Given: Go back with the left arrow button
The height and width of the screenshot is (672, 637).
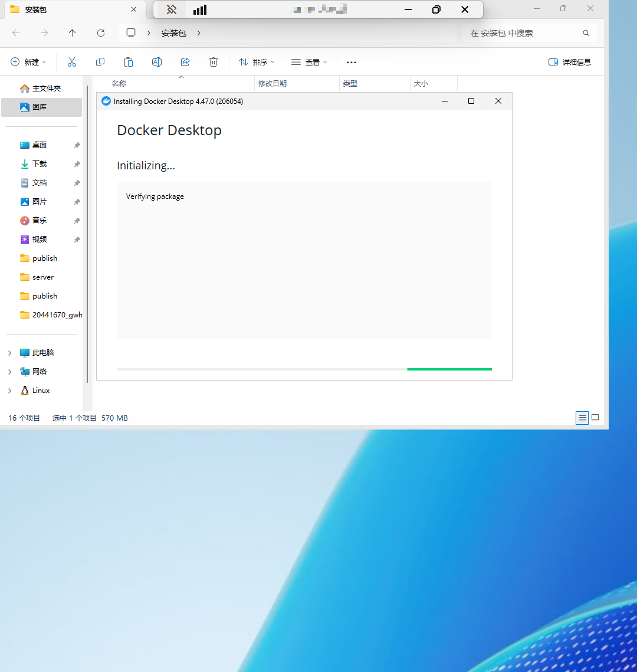Looking at the screenshot, I should (x=16, y=33).
